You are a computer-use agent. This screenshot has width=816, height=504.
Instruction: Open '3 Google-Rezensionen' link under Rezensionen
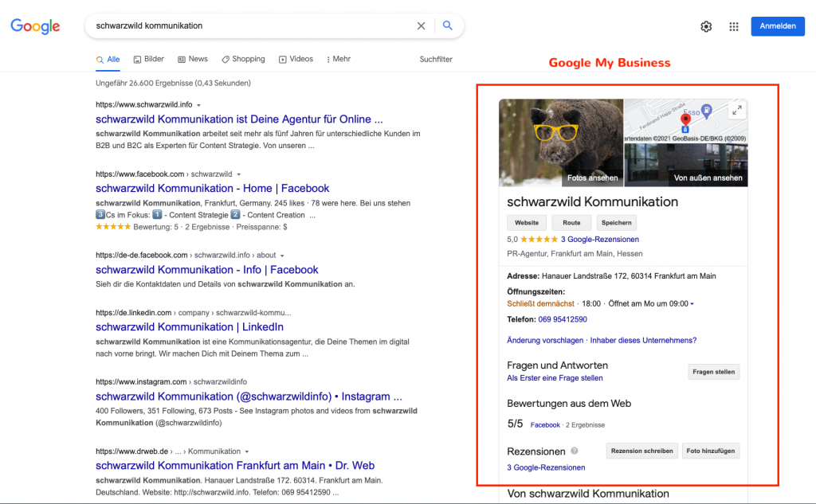[546, 467]
